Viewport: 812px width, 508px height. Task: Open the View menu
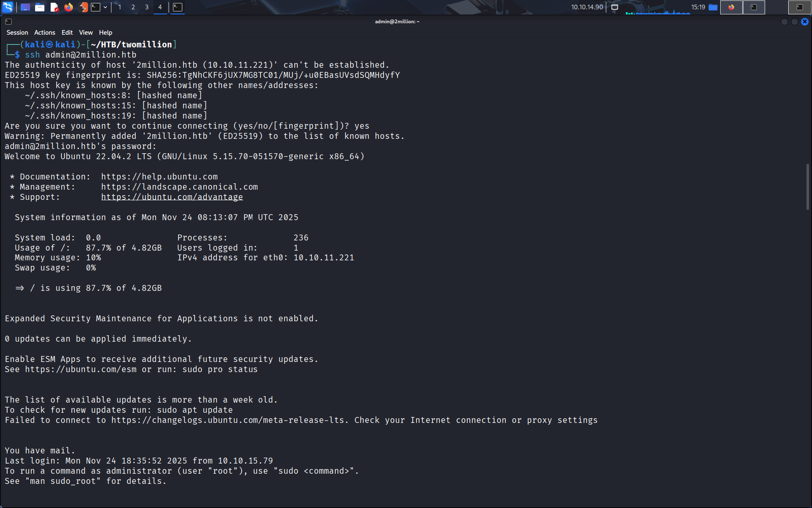(x=85, y=33)
